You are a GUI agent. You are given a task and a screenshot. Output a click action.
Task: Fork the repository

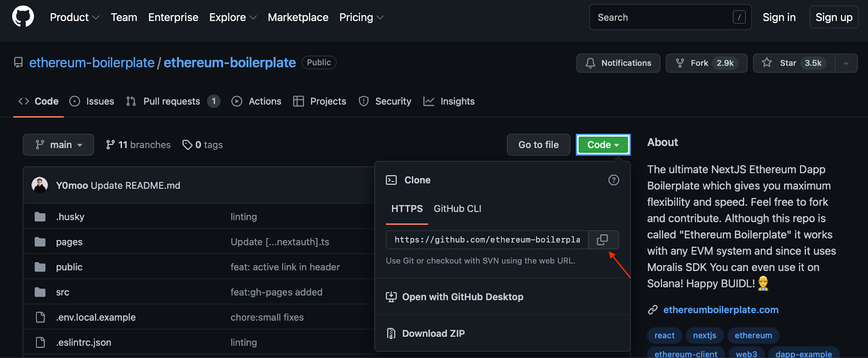[x=706, y=63]
